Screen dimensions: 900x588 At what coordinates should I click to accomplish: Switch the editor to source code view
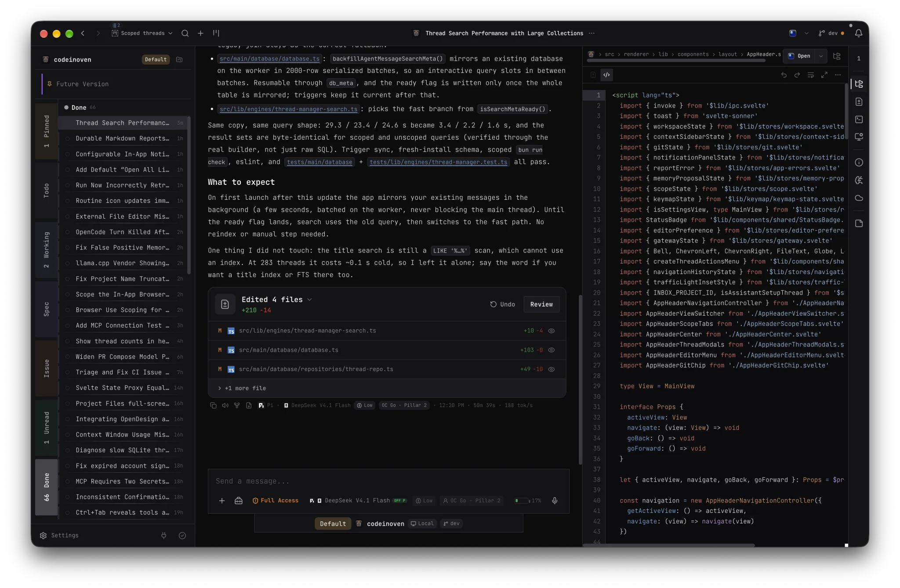coord(606,75)
